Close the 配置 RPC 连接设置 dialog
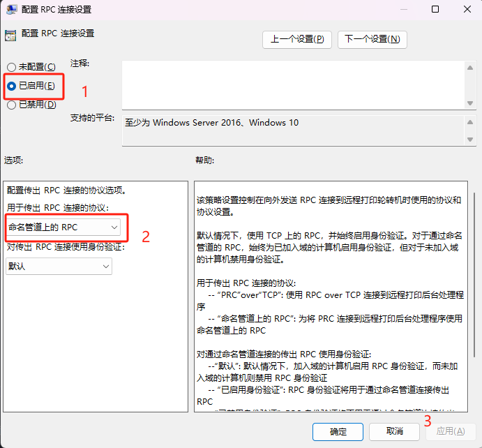The height and width of the screenshot is (448, 482). [x=467, y=9]
